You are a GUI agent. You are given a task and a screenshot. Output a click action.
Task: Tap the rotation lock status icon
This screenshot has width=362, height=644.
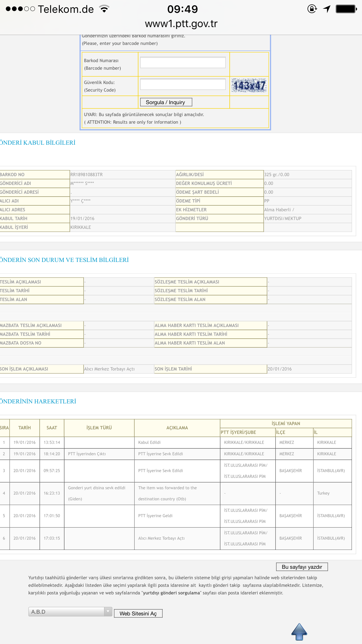coord(312,9)
